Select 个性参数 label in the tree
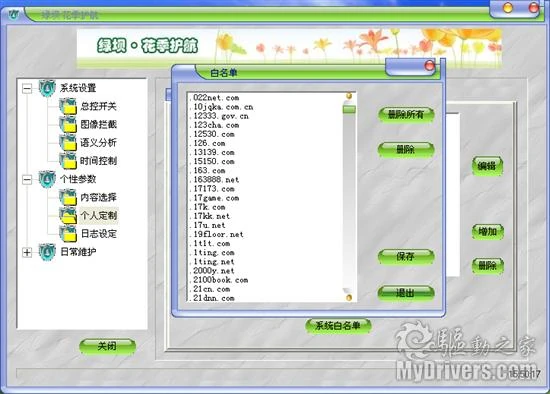 point(78,179)
